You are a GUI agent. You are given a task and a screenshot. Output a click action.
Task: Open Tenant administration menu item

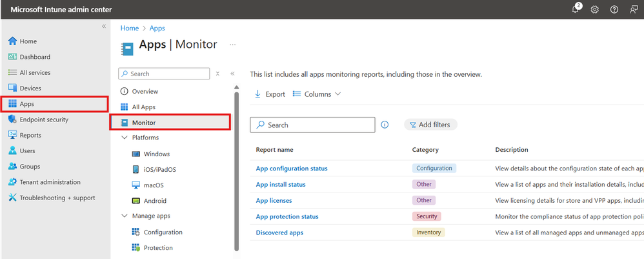click(x=50, y=182)
